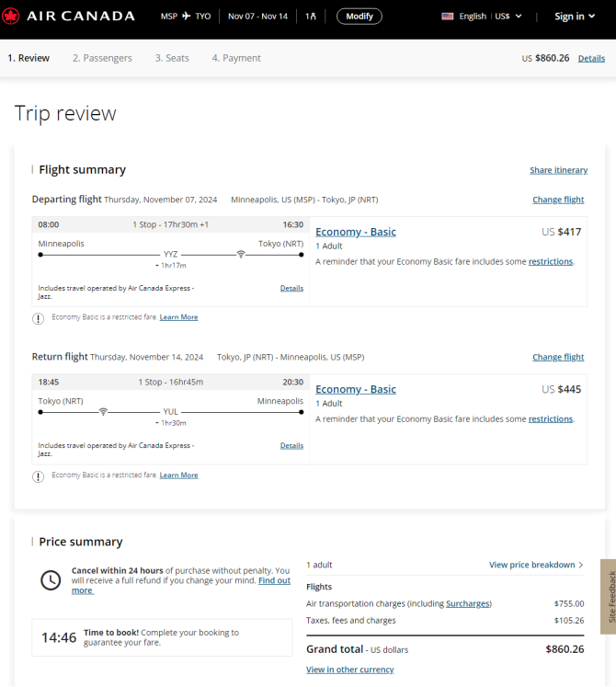The height and width of the screenshot is (687, 616).
Task: Click the 08:00 departure time
Action: pos(48,224)
